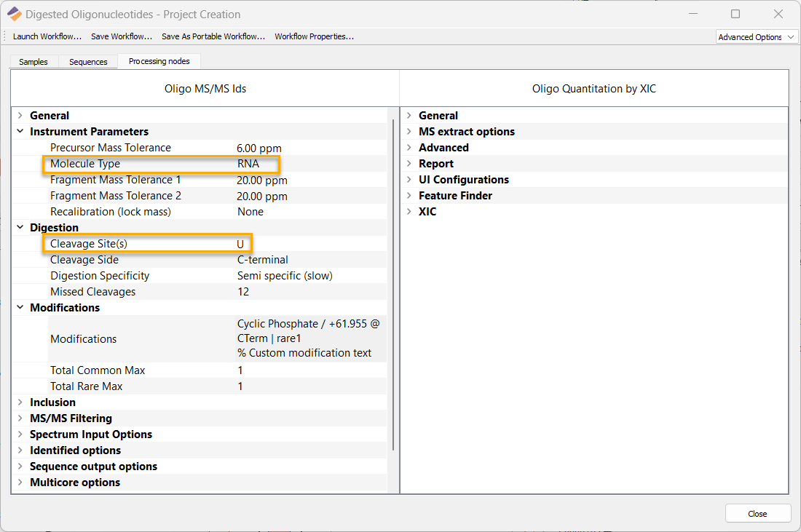Screen dimensions: 801x532
Task: Click Save Workflow toolbar button
Action: point(122,36)
